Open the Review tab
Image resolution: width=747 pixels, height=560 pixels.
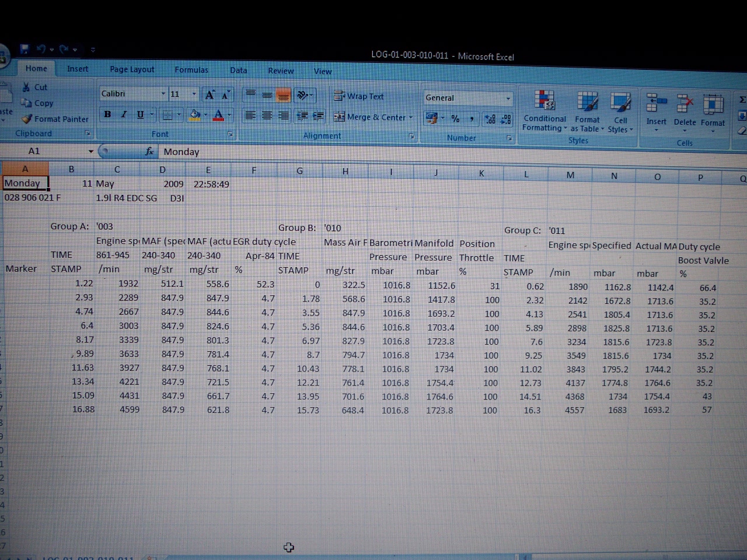[281, 71]
